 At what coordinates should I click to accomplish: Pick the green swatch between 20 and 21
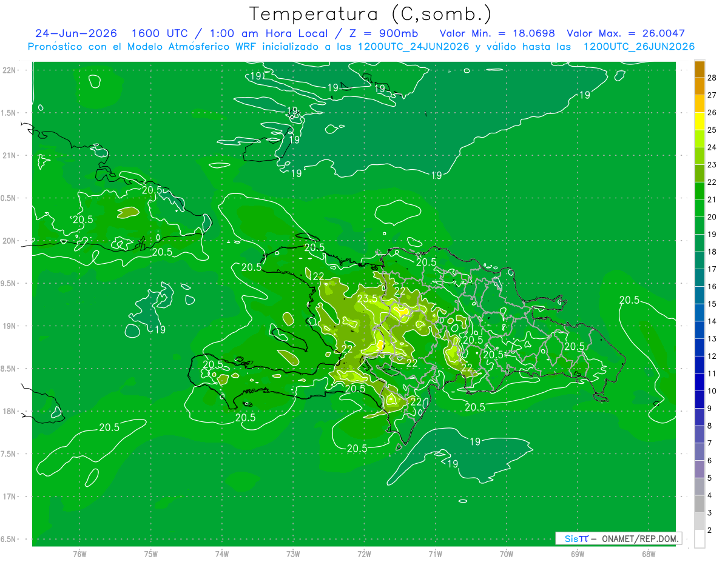coord(699,209)
